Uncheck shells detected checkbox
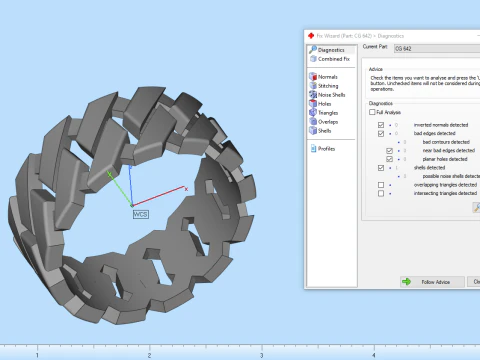Screen dimensions: 480x360 tap(381, 168)
